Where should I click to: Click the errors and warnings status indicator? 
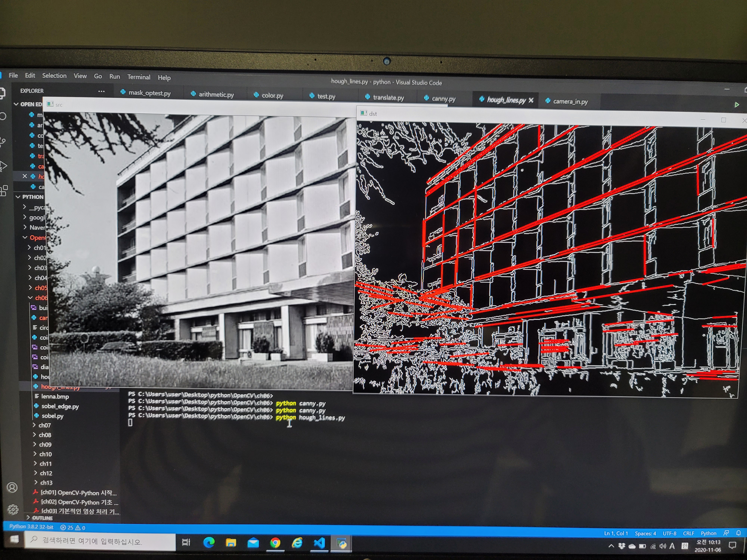(x=73, y=527)
